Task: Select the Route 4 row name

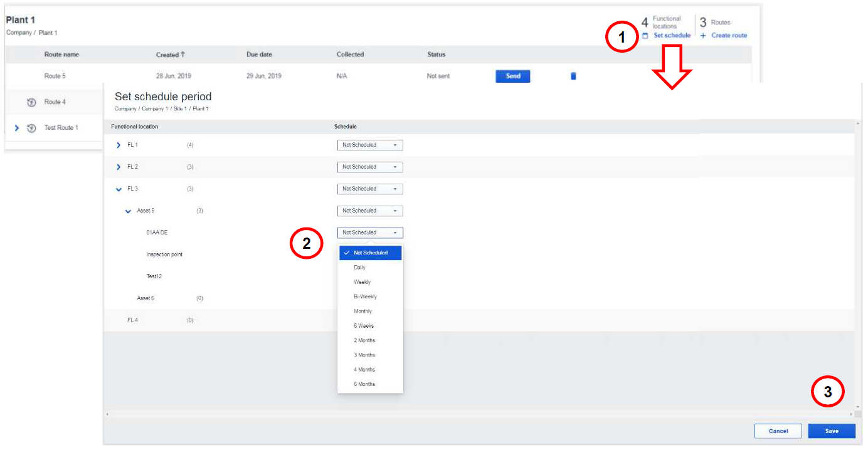Action: pos(55,102)
